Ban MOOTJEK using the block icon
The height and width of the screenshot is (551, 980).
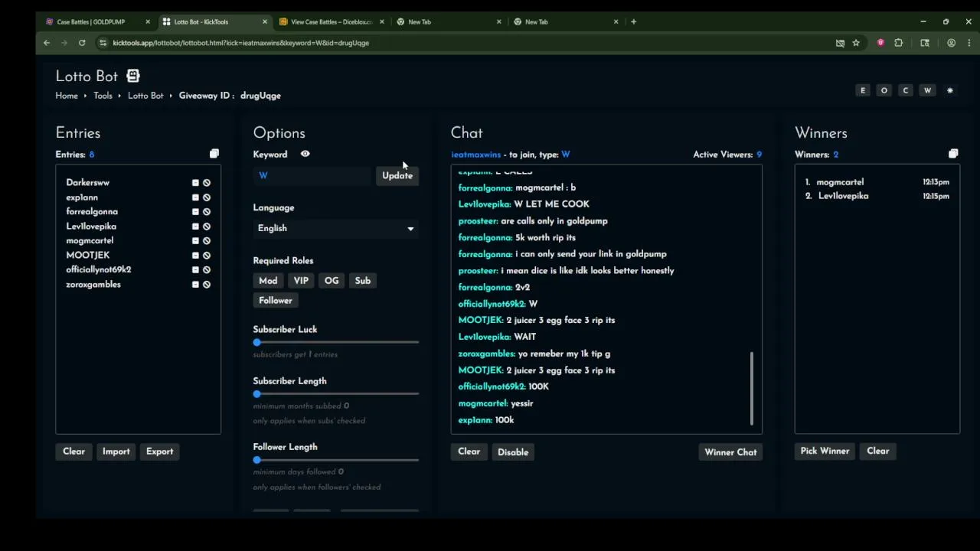(207, 256)
